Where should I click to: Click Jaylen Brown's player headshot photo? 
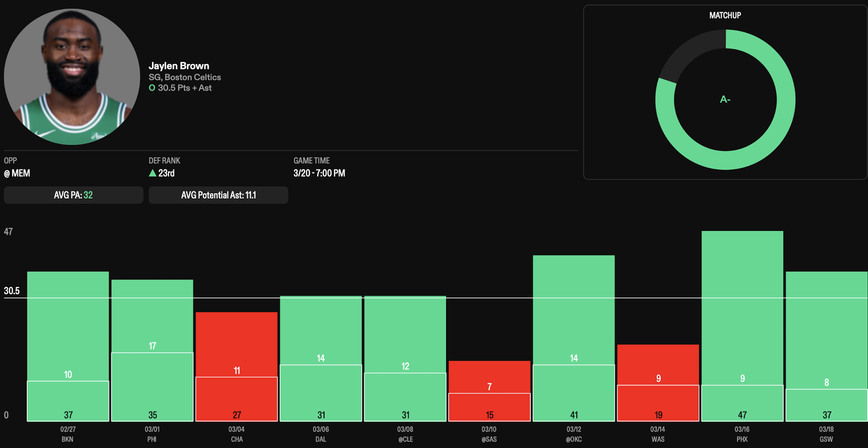click(x=72, y=77)
